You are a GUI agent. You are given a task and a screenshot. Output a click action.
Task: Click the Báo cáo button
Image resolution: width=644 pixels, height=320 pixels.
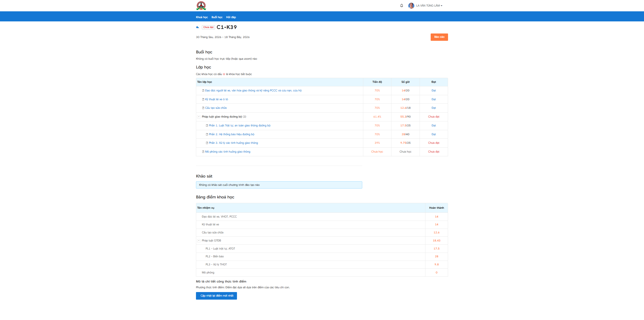point(439,37)
